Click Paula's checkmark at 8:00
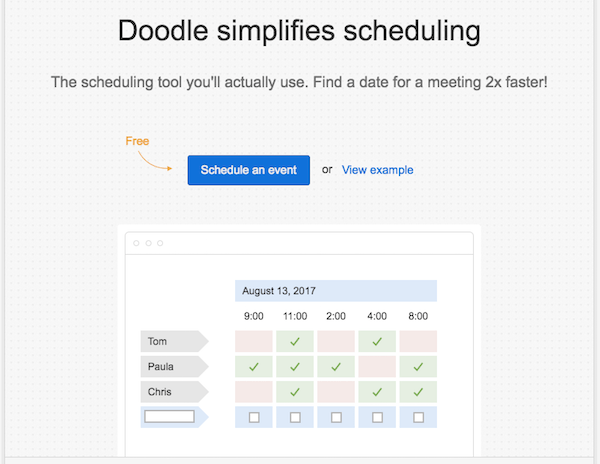Screen dimensions: 600x464 point(418,367)
